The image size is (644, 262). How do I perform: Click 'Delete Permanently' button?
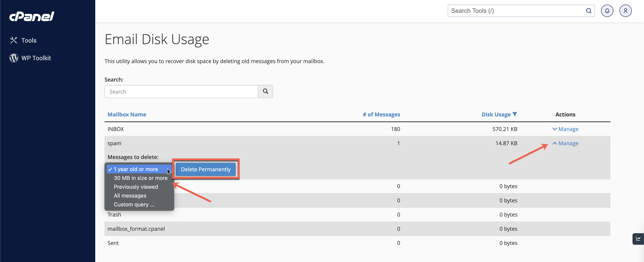(205, 169)
